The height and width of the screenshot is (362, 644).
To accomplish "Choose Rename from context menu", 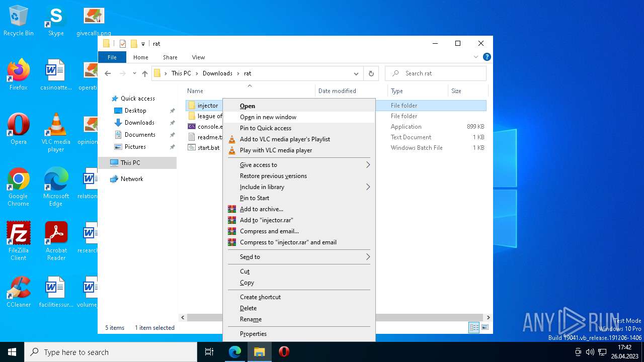I will click(299, 319).
